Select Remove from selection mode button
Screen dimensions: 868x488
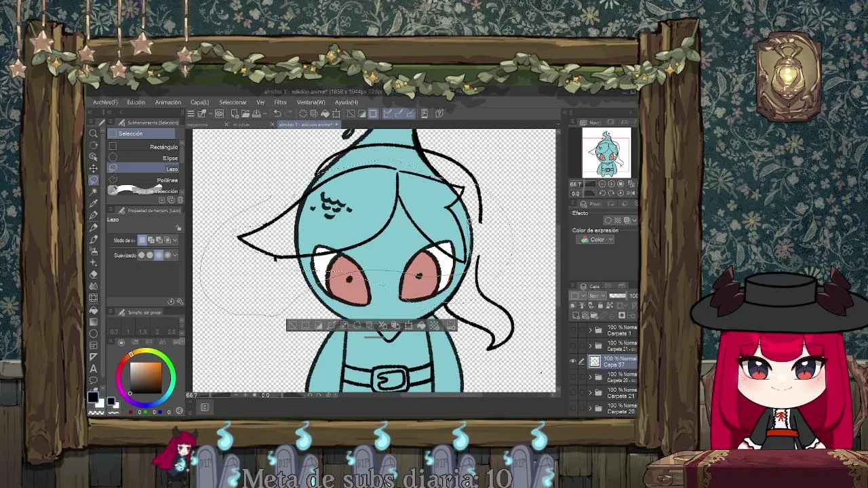(159, 240)
